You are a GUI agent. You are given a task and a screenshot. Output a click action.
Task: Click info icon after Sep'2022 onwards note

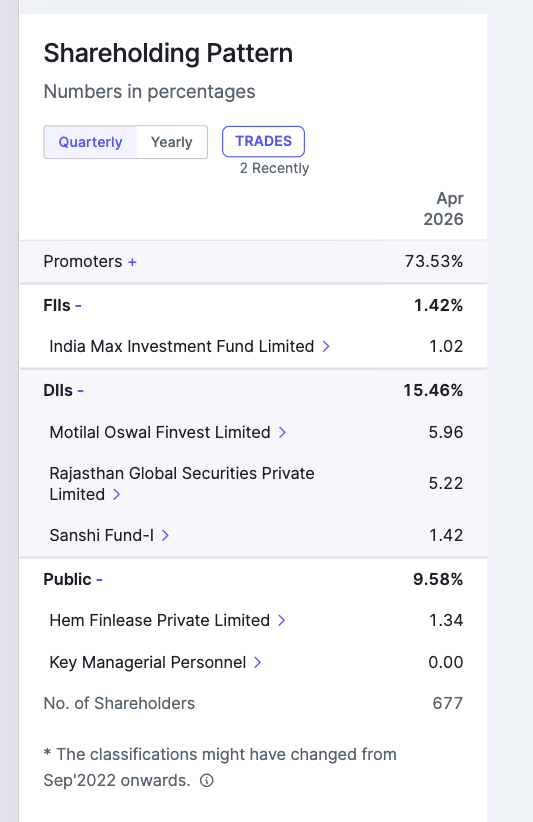(207, 781)
